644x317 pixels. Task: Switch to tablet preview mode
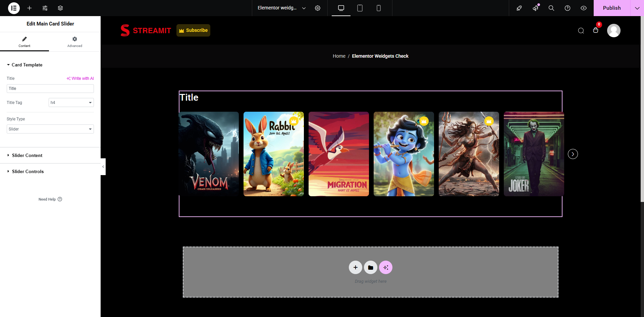(x=360, y=8)
